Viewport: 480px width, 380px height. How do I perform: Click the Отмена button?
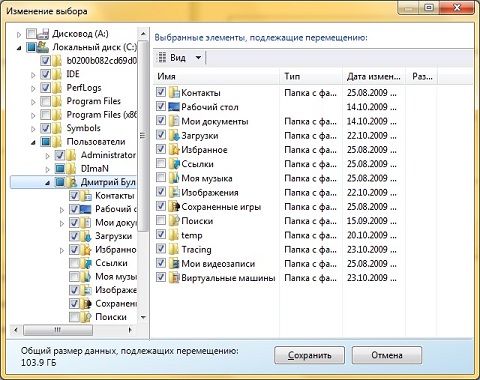click(387, 355)
